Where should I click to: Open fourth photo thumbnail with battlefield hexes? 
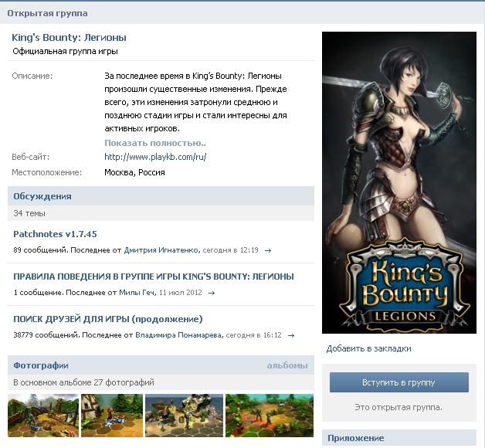270,416
